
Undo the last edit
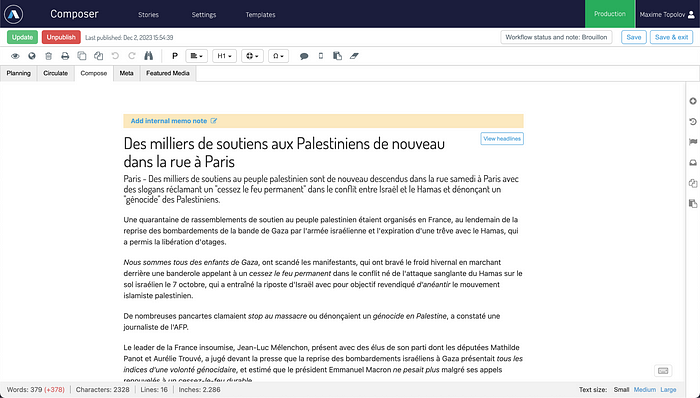pyautogui.click(x=115, y=56)
